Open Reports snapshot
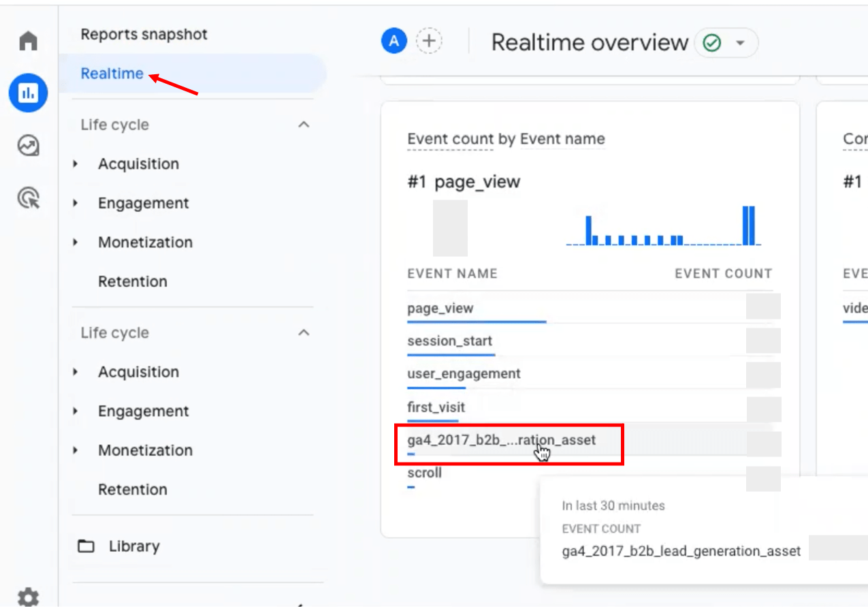The image size is (868, 607). coord(144,34)
